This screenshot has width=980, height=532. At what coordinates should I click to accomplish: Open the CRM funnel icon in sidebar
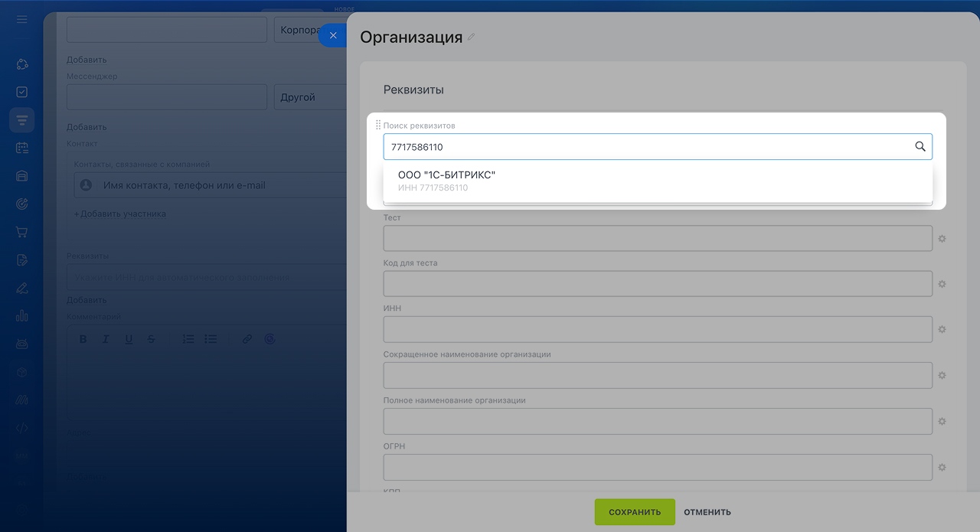coord(21,120)
